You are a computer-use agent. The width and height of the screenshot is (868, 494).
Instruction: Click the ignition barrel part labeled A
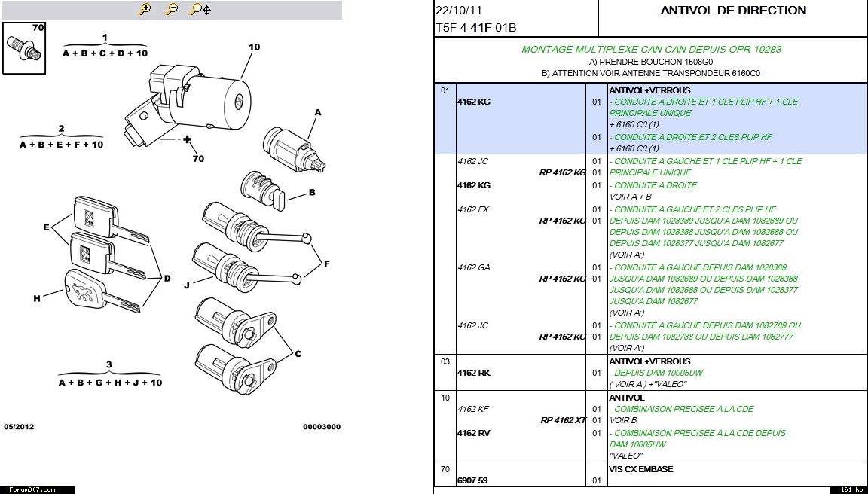tap(292, 146)
